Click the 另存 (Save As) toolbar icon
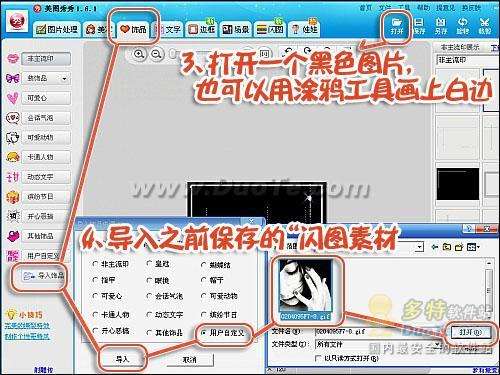This screenshot has height=375, width=500. pos(441,26)
